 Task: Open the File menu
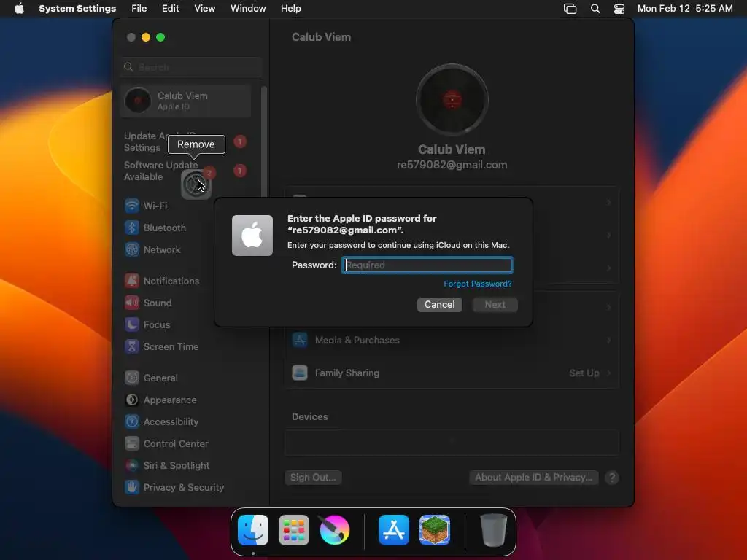point(139,9)
